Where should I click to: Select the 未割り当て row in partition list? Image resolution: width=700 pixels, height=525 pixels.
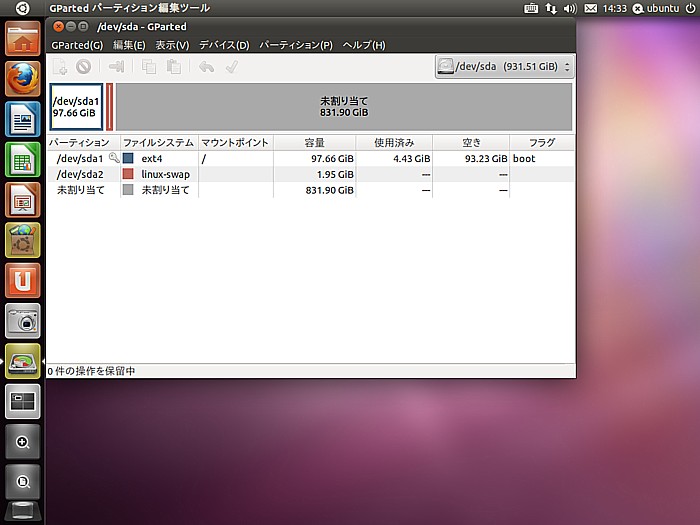coord(311,190)
